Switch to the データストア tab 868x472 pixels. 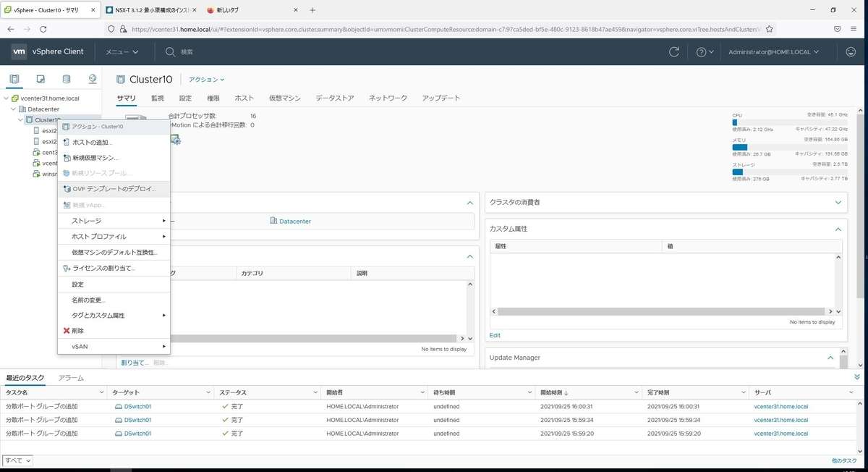pyautogui.click(x=335, y=98)
